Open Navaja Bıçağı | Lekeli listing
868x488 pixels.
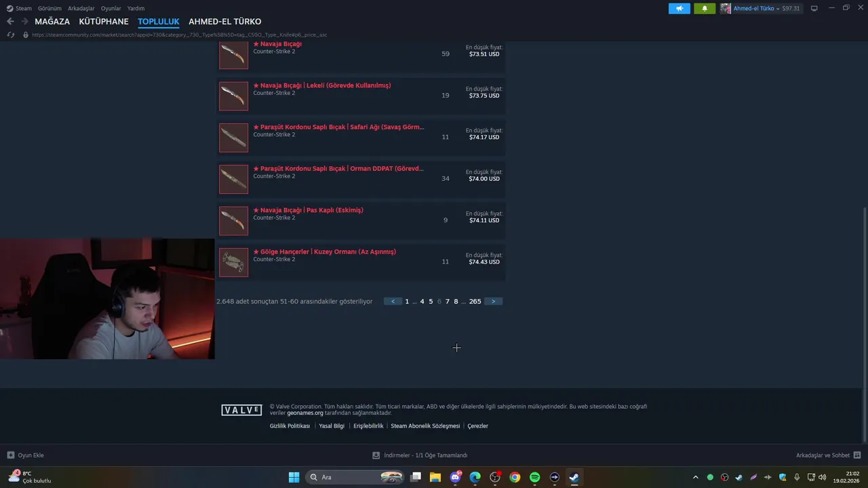click(361, 96)
